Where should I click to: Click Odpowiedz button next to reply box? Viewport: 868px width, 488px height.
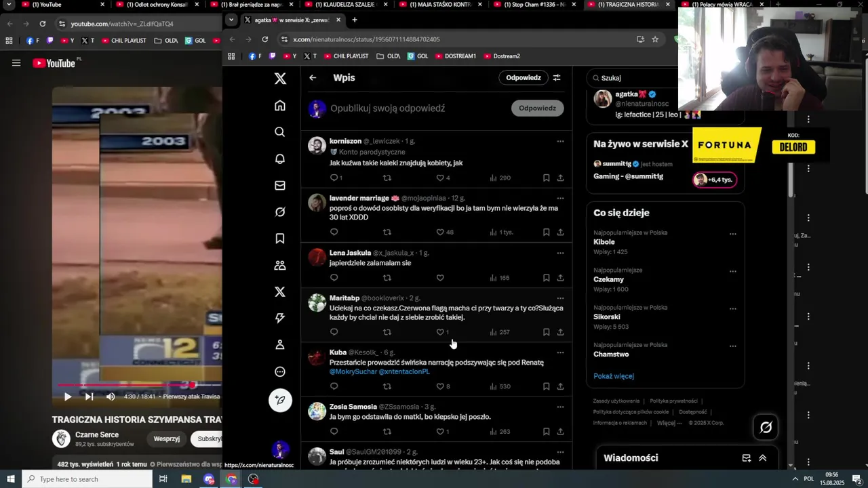537,108
